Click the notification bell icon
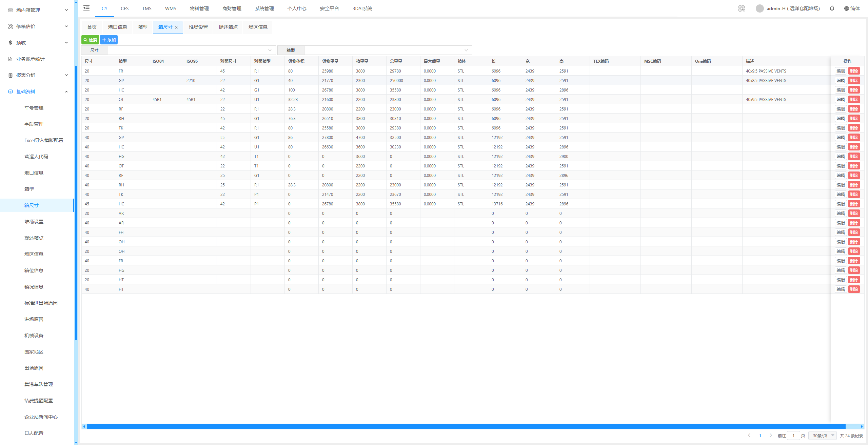 point(832,8)
